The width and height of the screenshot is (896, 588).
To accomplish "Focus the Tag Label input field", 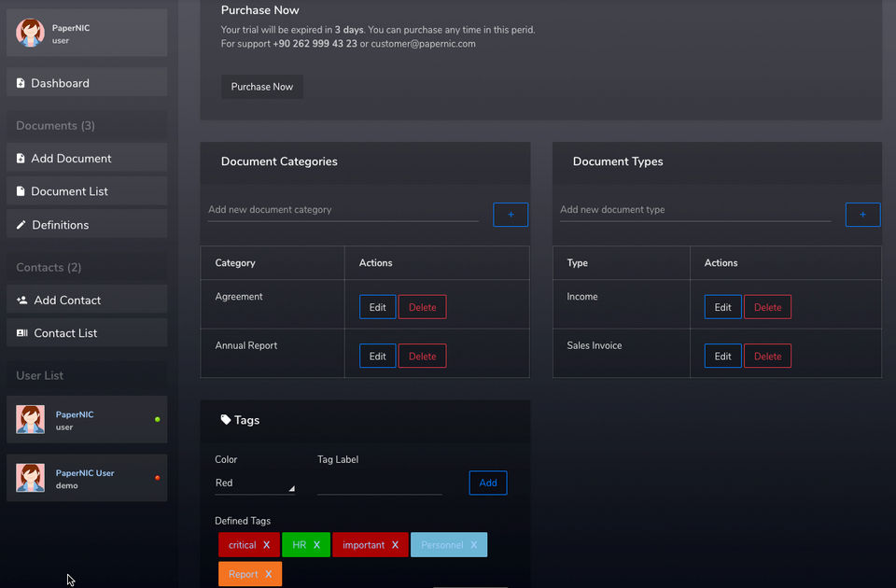I will (380, 484).
